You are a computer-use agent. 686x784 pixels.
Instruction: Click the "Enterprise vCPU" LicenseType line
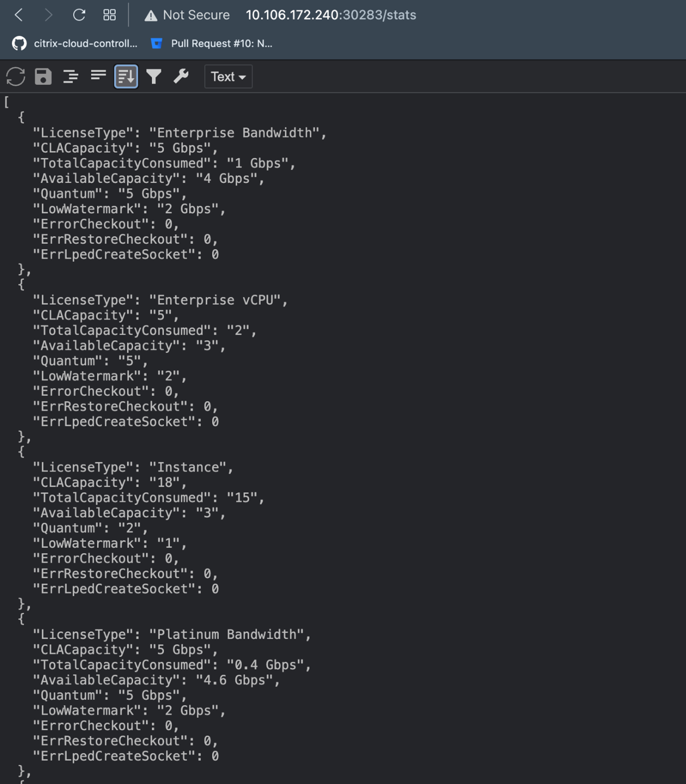160,300
